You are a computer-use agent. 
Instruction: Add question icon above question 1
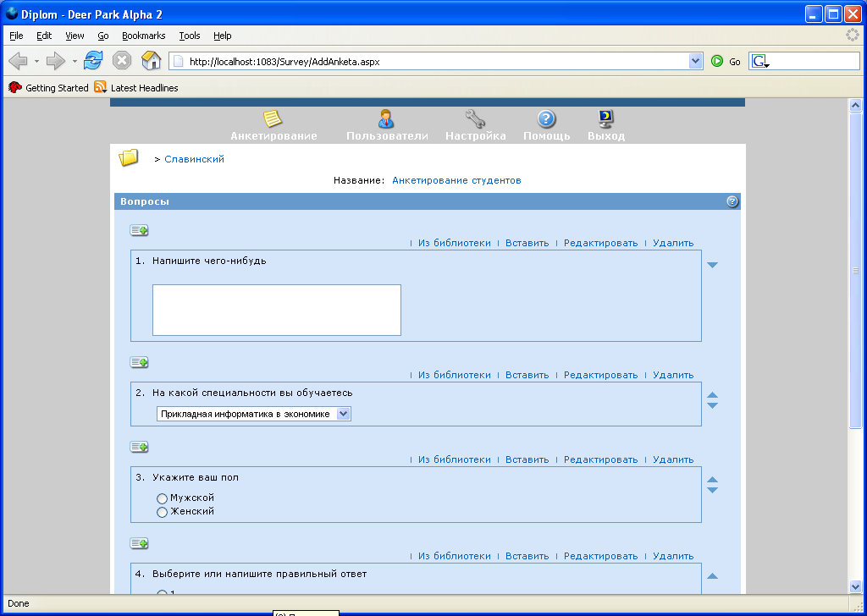point(140,230)
